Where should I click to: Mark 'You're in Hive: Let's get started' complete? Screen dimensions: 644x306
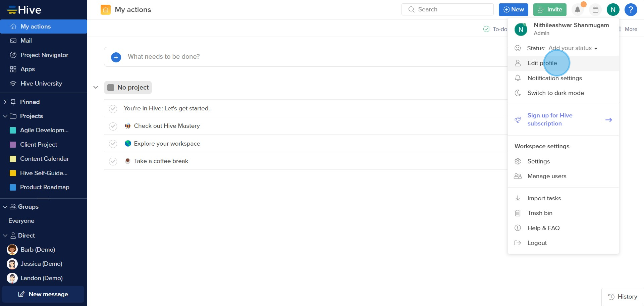(113, 109)
